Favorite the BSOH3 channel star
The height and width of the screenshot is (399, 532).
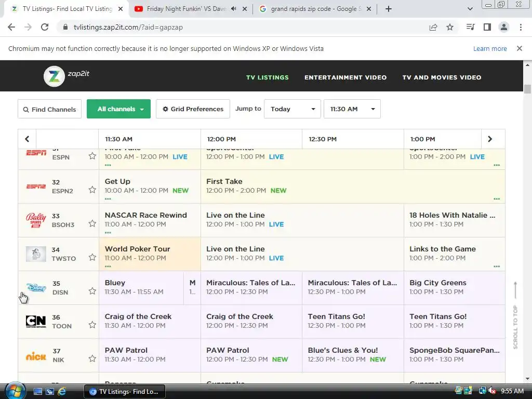[x=92, y=223]
